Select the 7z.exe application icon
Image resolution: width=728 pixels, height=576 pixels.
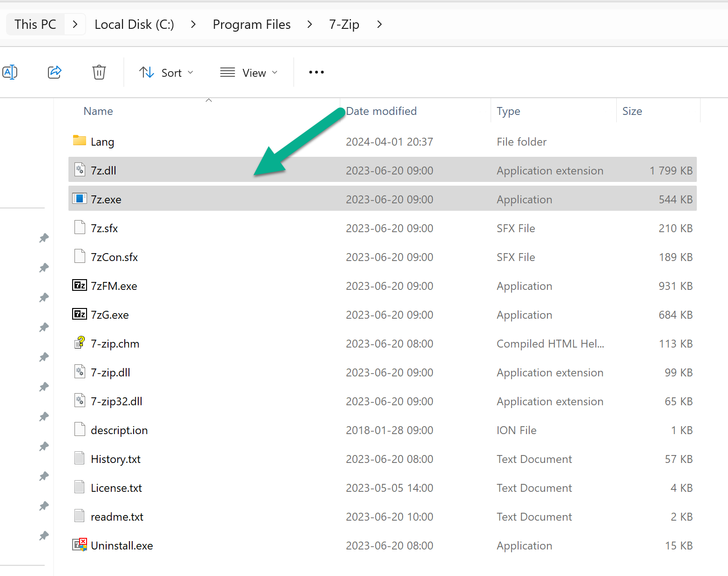click(x=80, y=199)
